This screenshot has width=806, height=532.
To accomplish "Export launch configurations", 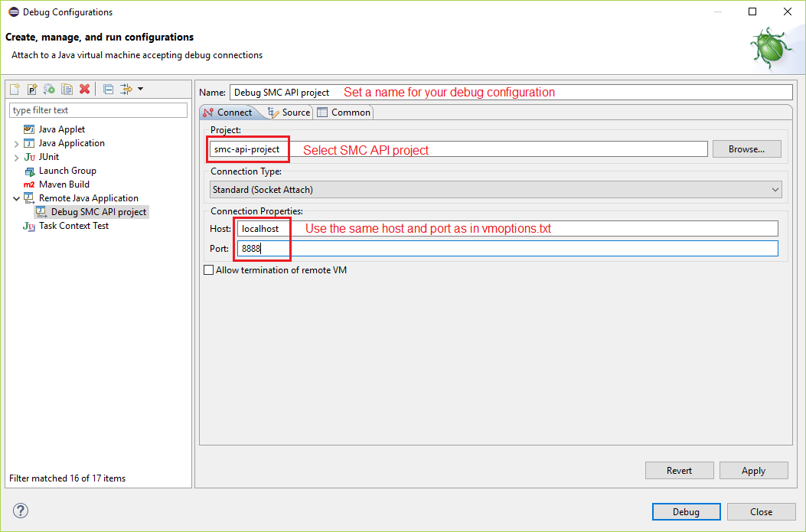I will click(47, 89).
